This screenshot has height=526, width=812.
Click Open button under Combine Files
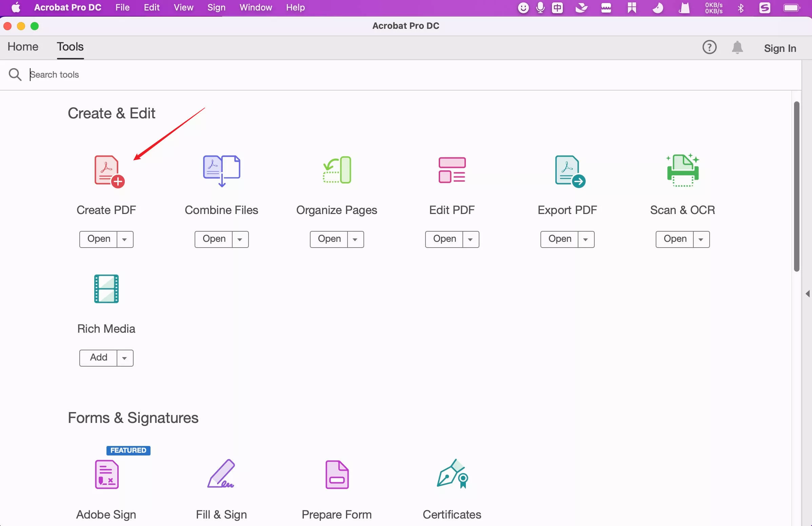tap(214, 239)
